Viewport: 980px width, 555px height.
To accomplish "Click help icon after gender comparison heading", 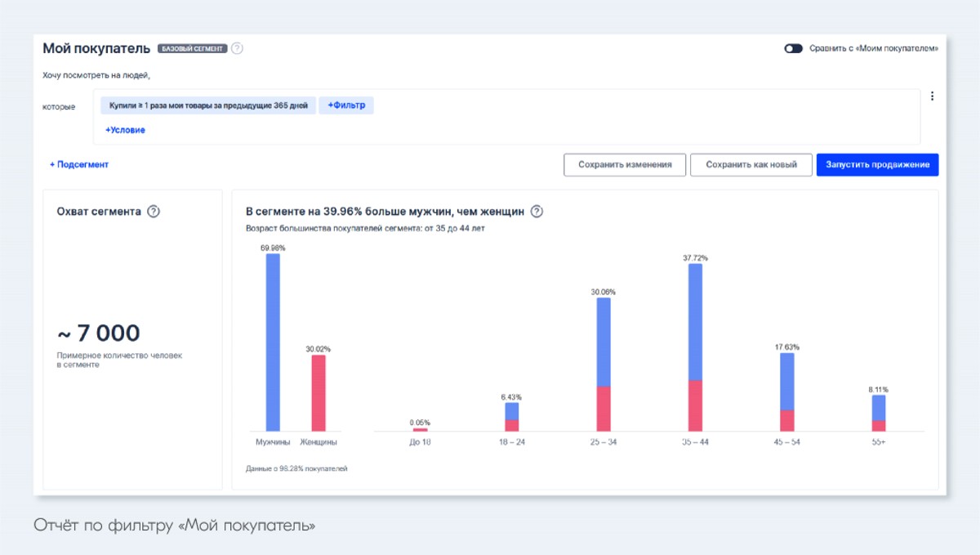I will pyautogui.click(x=537, y=212).
